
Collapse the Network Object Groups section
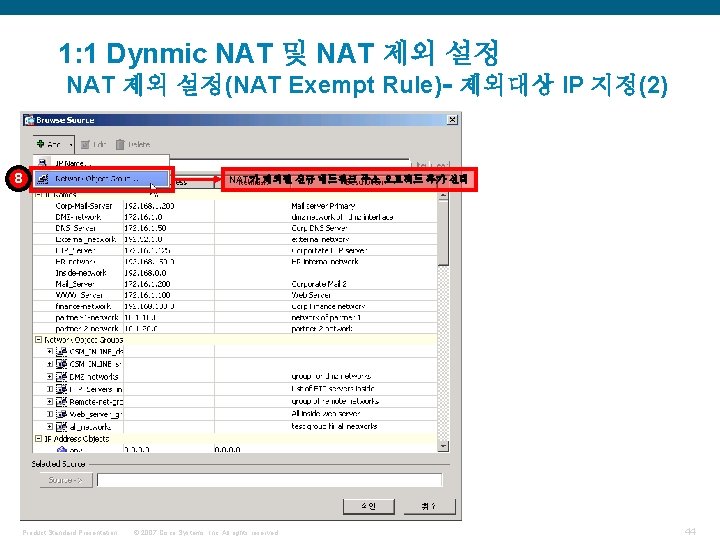click(39, 340)
